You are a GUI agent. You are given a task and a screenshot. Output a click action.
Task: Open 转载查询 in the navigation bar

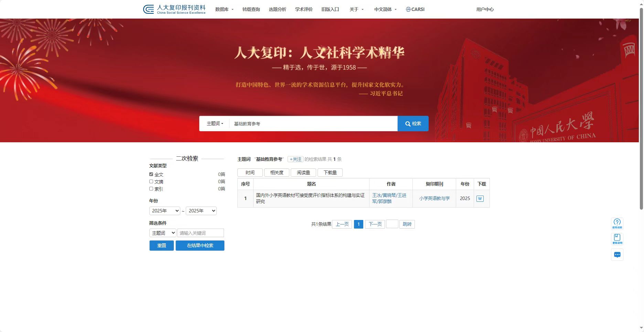click(x=251, y=9)
